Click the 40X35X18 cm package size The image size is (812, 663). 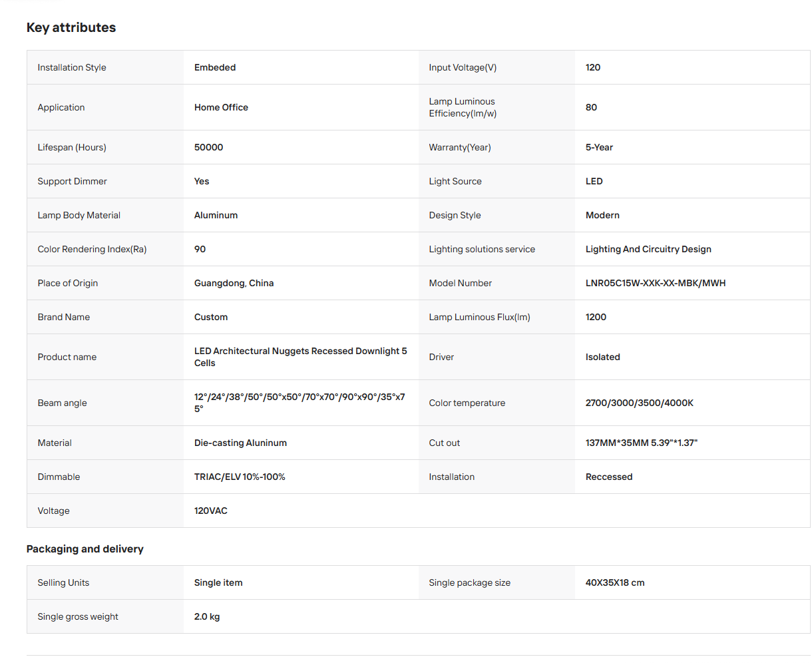click(615, 582)
